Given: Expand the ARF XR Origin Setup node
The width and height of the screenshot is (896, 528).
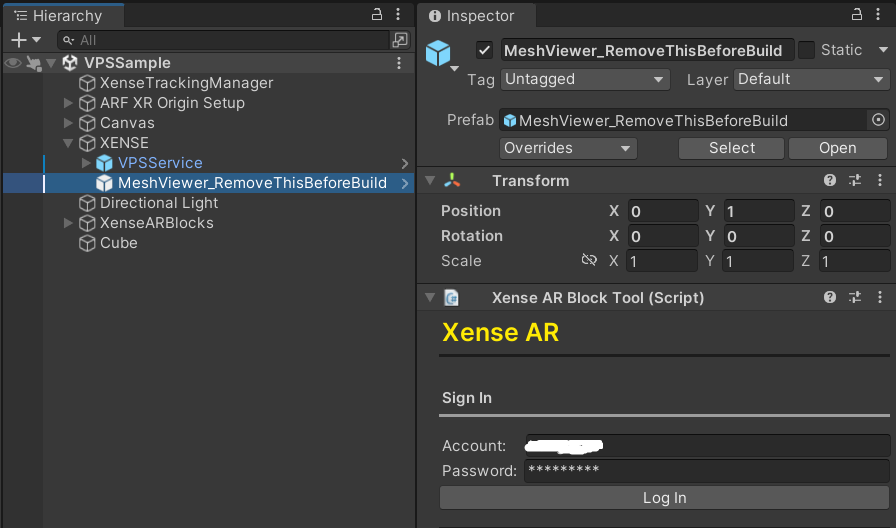Looking at the screenshot, I should 68,103.
